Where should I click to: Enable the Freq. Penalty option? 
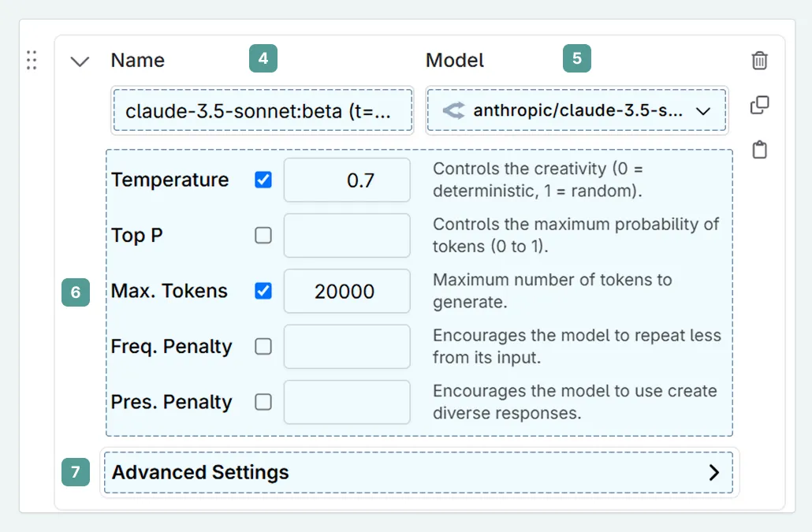click(263, 346)
